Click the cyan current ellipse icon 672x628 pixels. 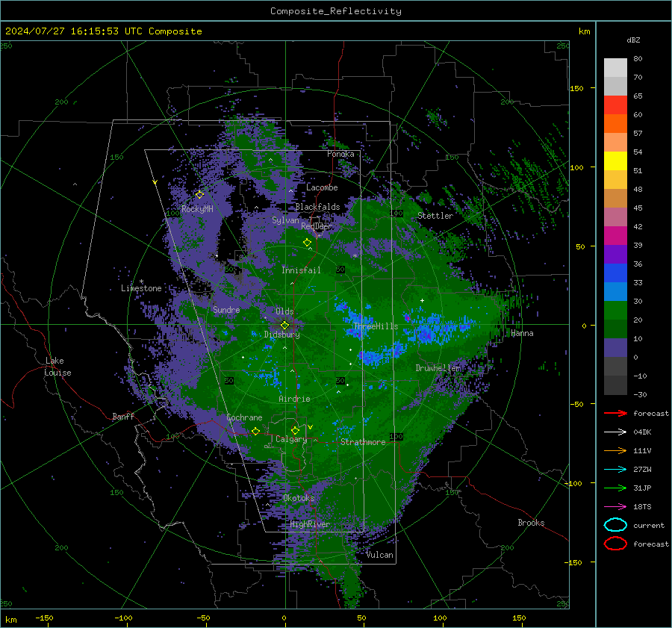(x=615, y=525)
